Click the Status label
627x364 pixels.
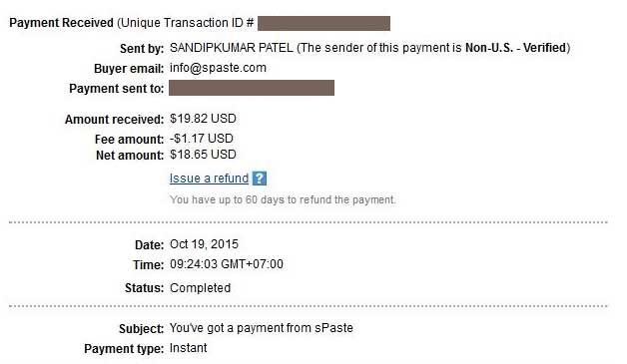tap(145, 288)
